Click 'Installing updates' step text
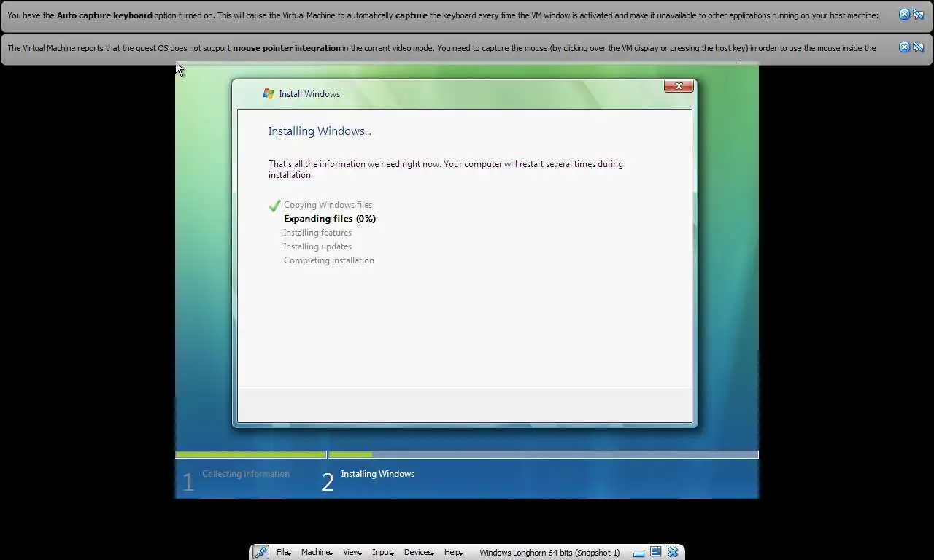 317,246
